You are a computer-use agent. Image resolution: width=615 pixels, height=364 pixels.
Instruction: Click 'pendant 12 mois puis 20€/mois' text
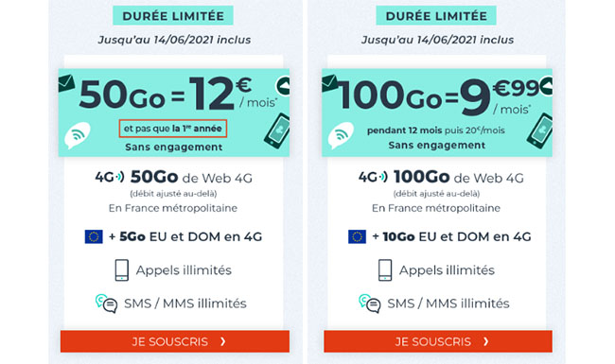point(436,130)
